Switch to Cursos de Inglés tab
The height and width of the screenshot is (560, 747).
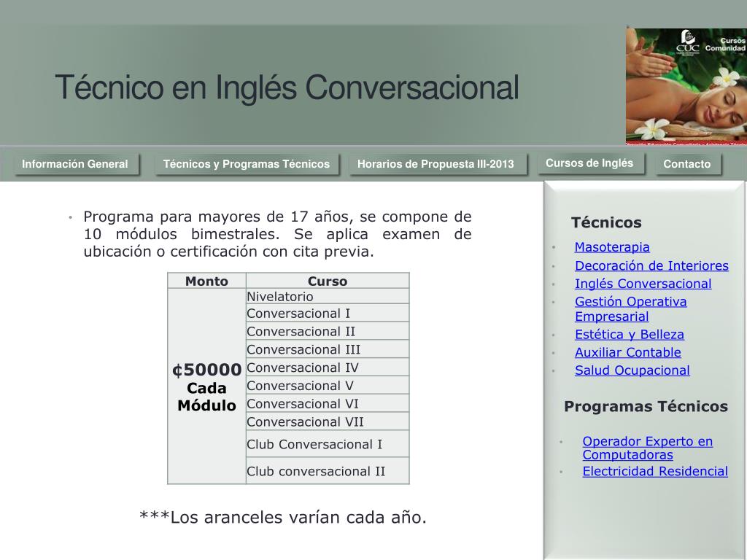pyautogui.click(x=589, y=163)
